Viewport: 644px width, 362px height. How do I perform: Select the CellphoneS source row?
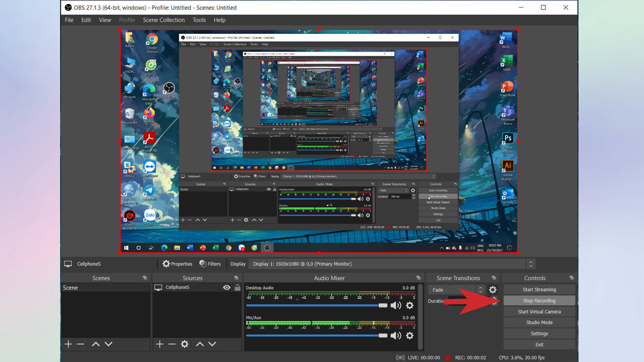click(197, 287)
